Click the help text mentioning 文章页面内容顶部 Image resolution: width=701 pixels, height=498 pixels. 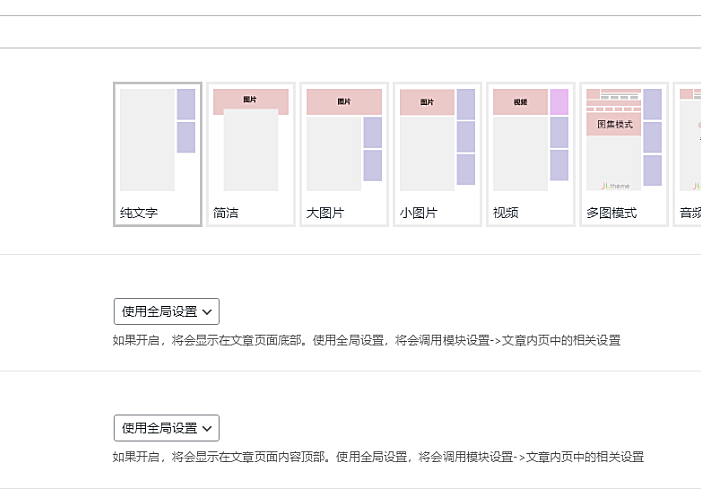(x=378, y=457)
